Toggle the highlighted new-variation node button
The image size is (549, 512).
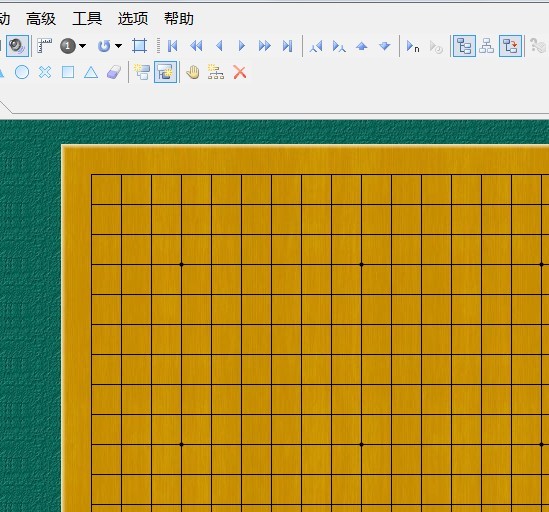pyautogui.click(x=166, y=72)
